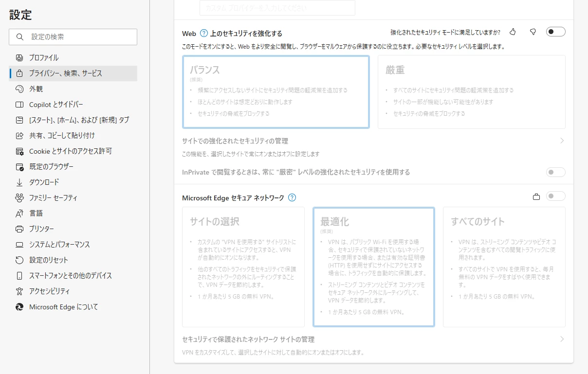
Task: Click the reset settings icon
Action: (19, 260)
